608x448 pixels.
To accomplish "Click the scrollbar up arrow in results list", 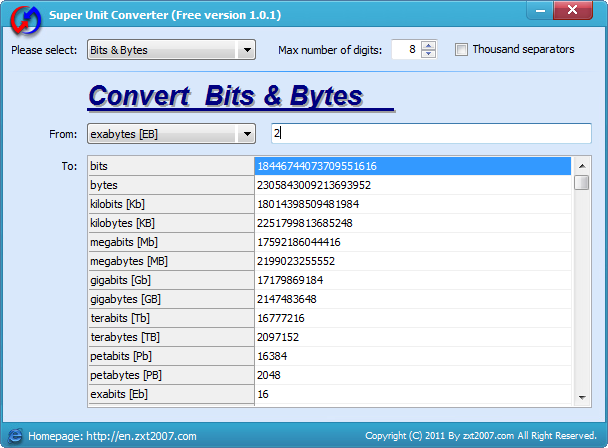I will [x=582, y=166].
